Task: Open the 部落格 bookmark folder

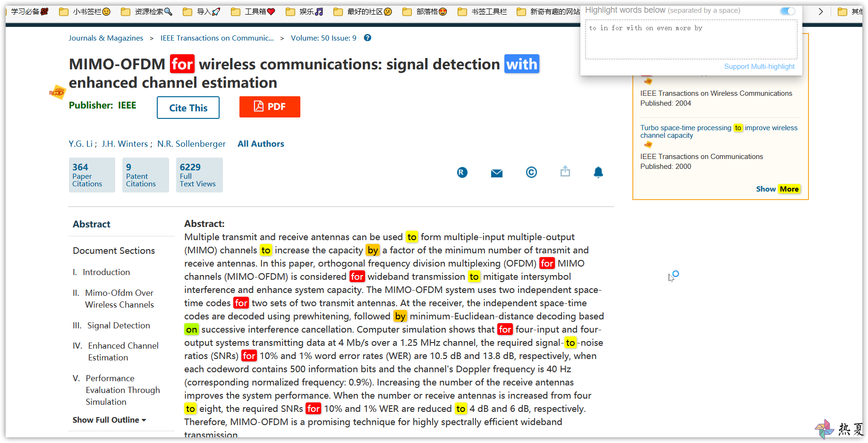Action: pyautogui.click(x=425, y=11)
